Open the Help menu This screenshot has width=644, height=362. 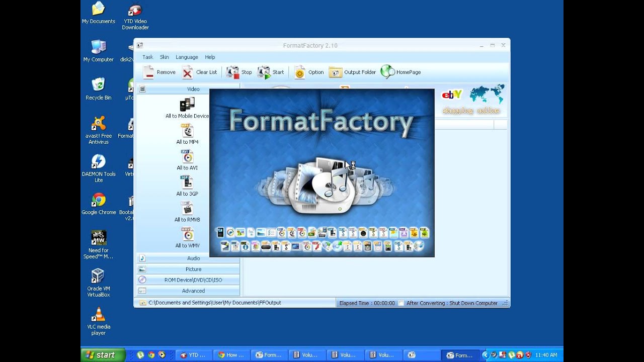210,57
